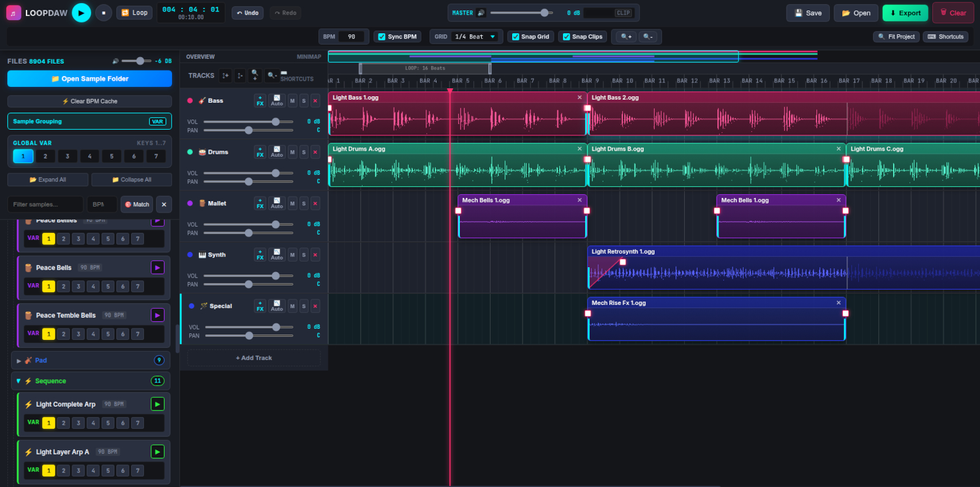Preview the Light Complete Arp sample

157,404
